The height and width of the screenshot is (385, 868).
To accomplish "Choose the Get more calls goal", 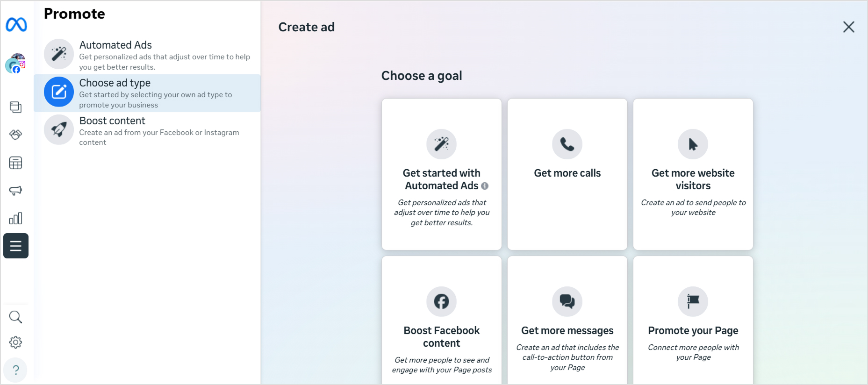I will [x=567, y=174].
